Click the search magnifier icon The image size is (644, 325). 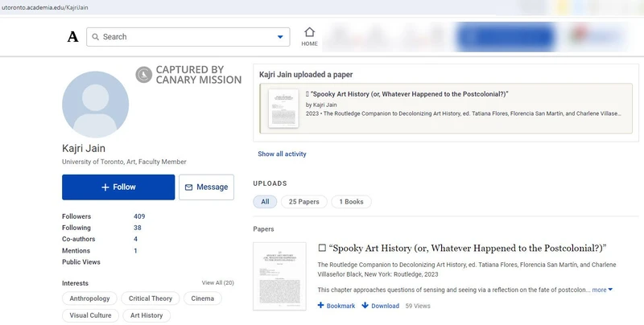[x=95, y=37]
